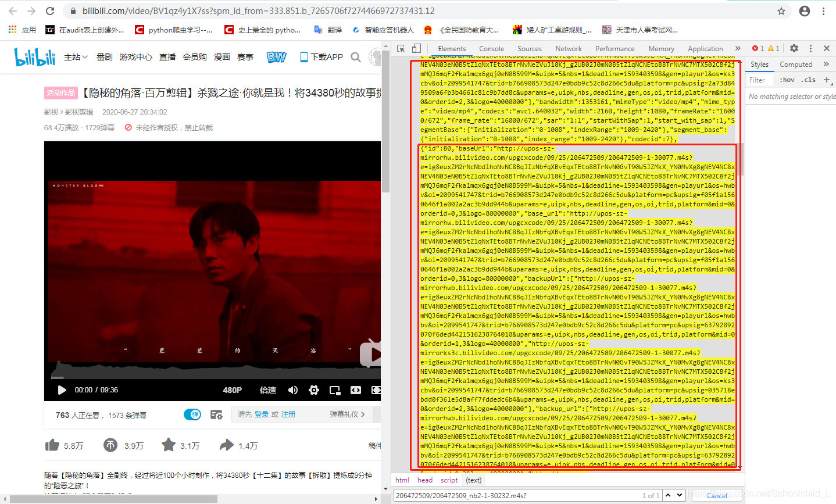Share the video using the arrow icon
Image resolution: width=836 pixels, height=504 pixels.
[227, 445]
